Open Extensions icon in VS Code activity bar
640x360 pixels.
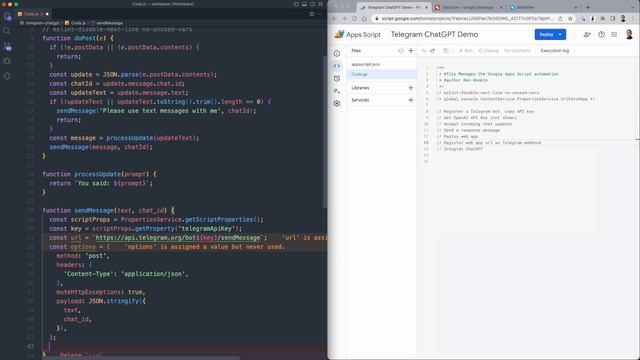7,76
